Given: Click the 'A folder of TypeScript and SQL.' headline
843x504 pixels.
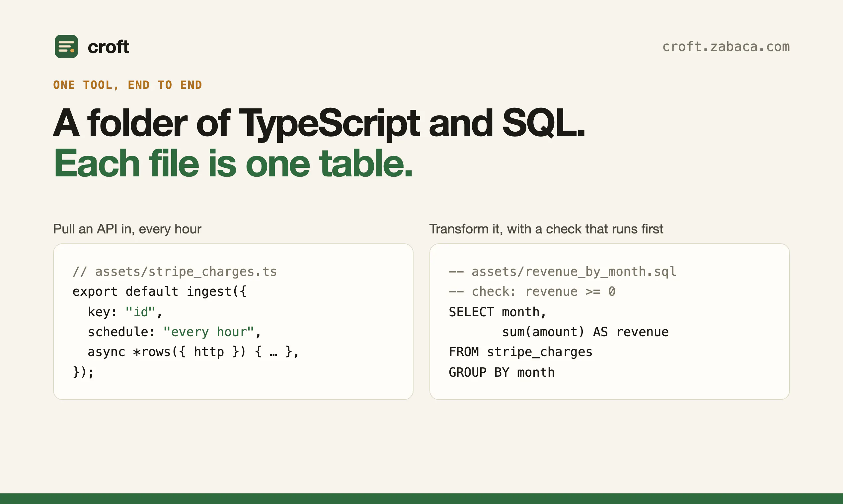Looking at the screenshot, I should [x=319, y=123].
